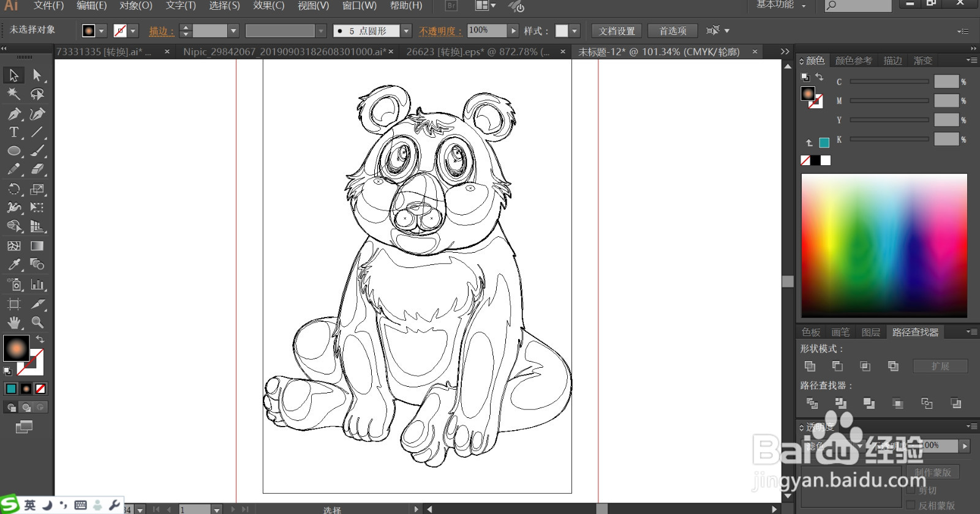Select the Column Graph tool

tap(37, 285)
